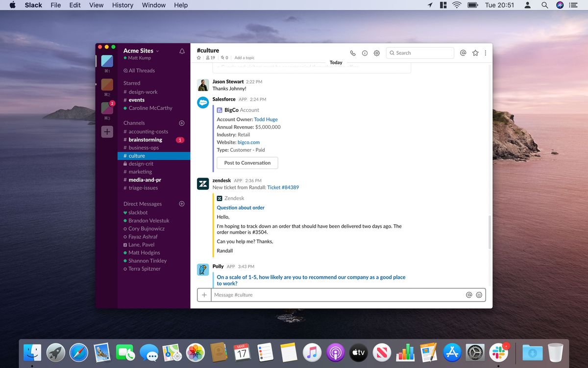Show starred items with the top-right star
This screenshot has height=368, width=588.
pos(475,53)
